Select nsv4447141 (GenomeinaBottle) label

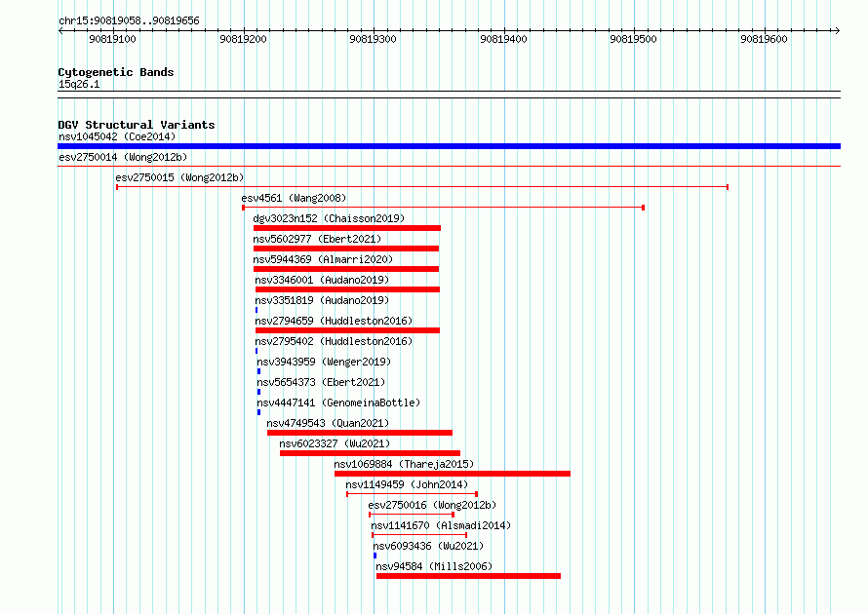coord(338,403)
